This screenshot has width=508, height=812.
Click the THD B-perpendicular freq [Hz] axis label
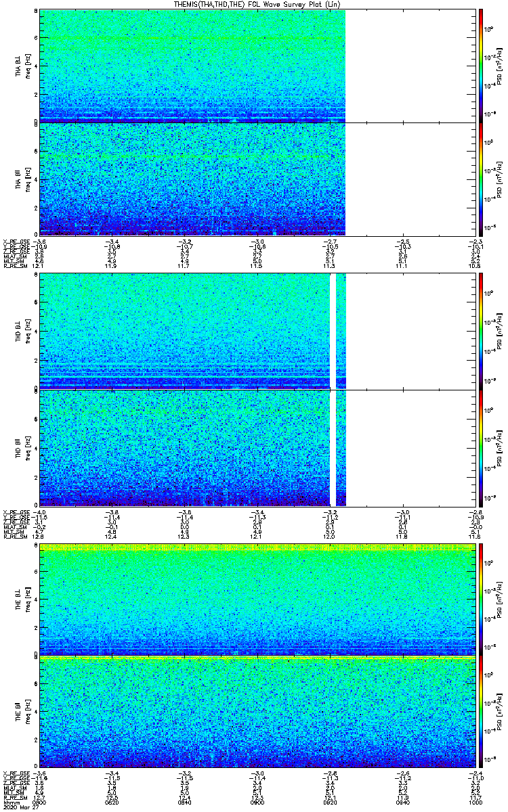click(x=29, y=331)
